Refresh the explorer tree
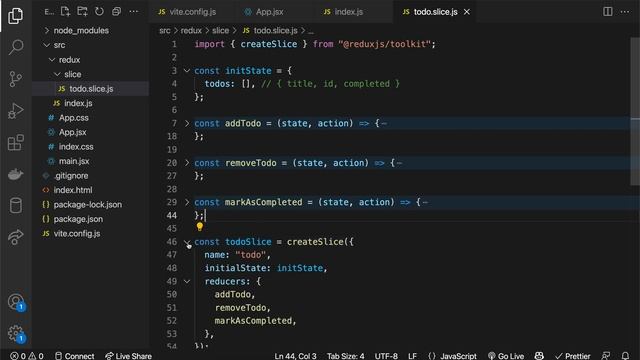The width and height of the screenshot is (640, 360). click(99, 11)
